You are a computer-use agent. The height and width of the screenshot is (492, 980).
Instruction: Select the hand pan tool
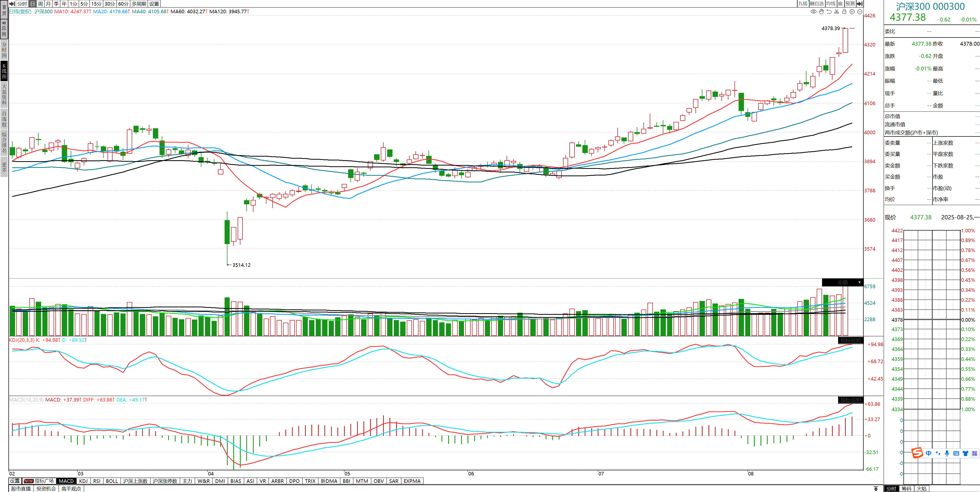pyautogui.click(x=821, y=12)
